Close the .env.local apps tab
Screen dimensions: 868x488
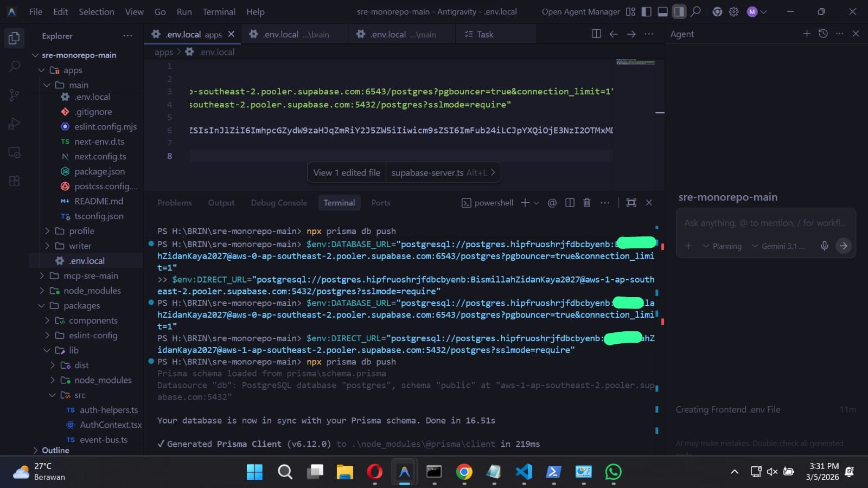pos(231,34)
